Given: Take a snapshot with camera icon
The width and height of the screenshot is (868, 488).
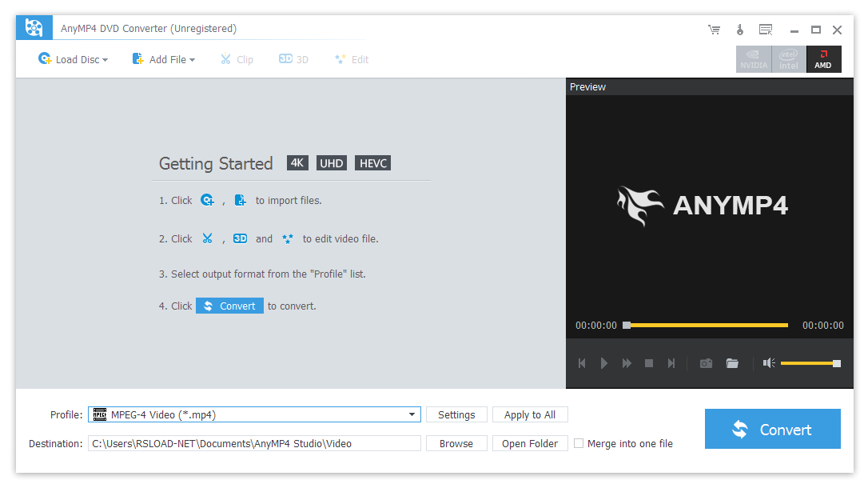Looking at the screenshot, I should (706, 363).
